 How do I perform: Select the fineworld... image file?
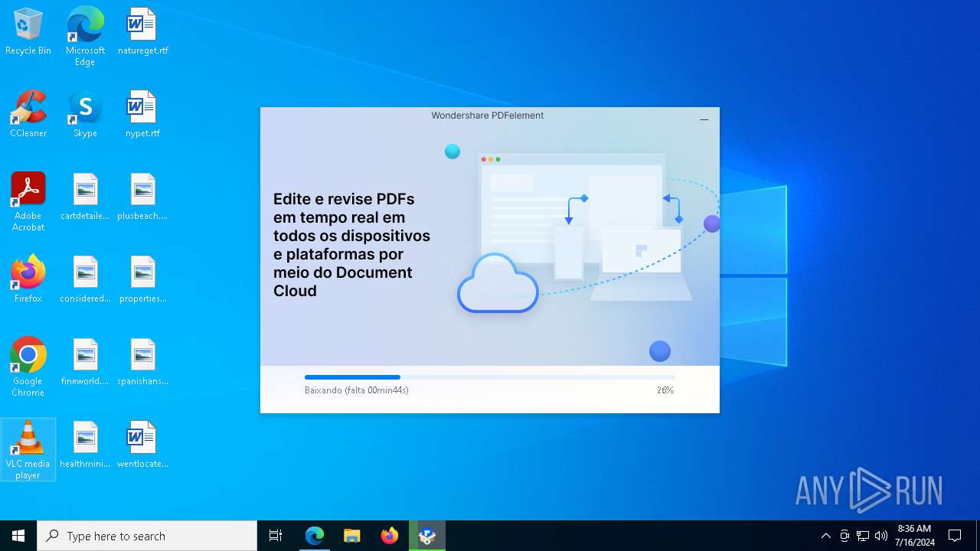click(85, 363)
